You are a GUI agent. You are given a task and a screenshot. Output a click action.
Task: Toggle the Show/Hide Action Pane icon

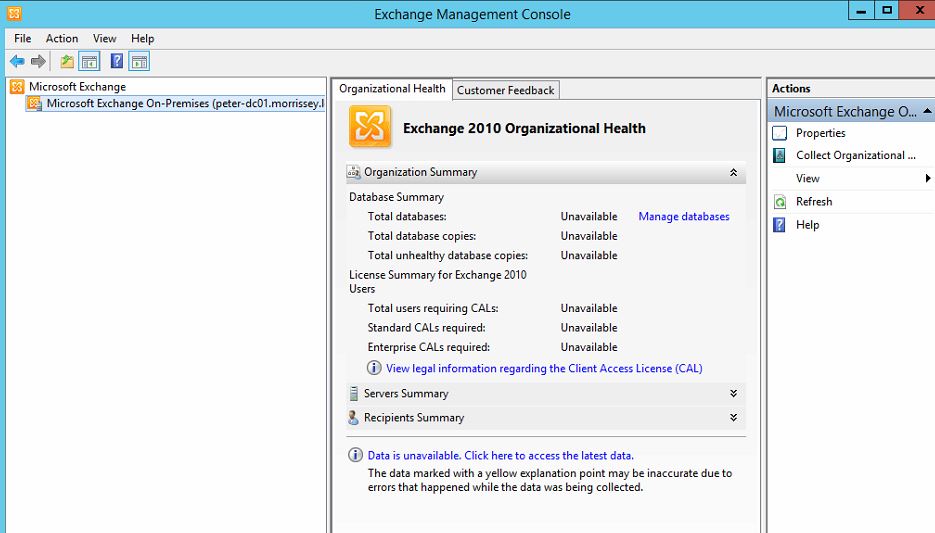139,61
